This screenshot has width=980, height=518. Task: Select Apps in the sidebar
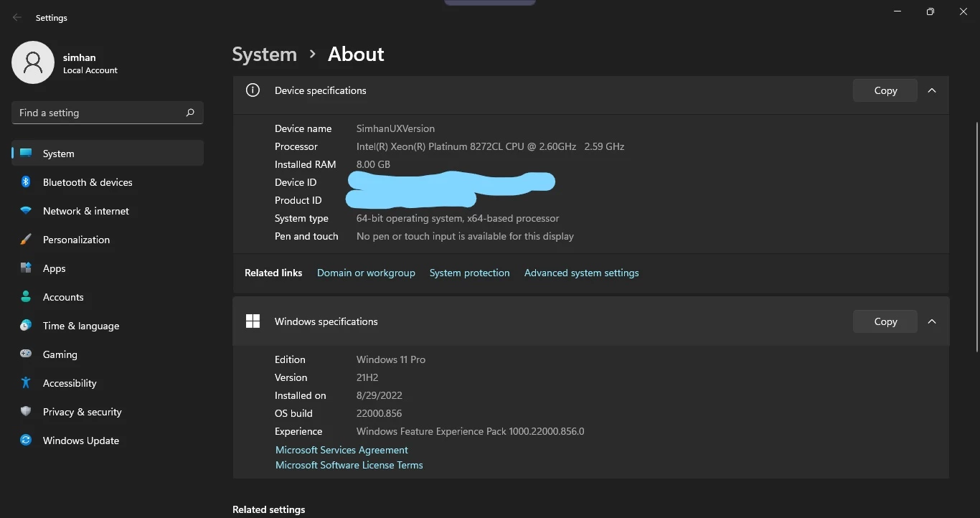coord(108,268)
